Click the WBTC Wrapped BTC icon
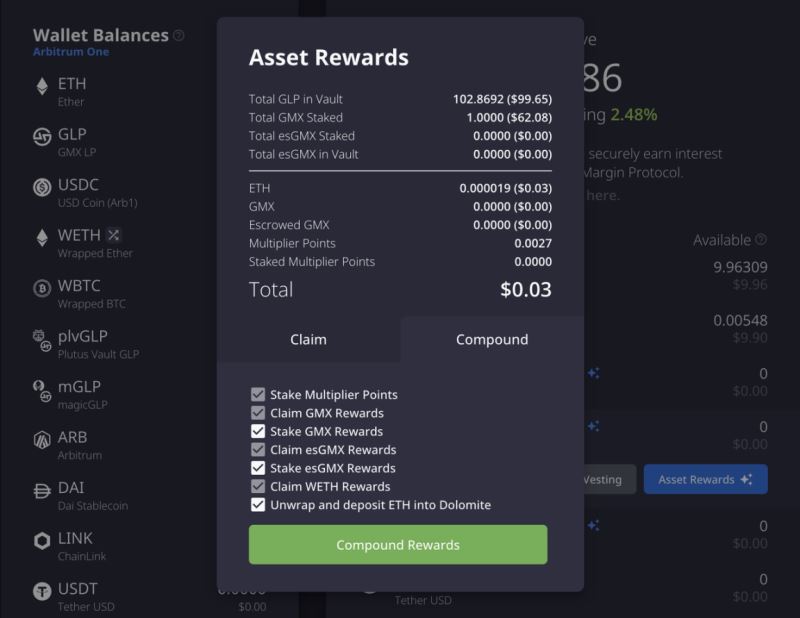This screenshot has width=800, height=618. coord(42,288)
